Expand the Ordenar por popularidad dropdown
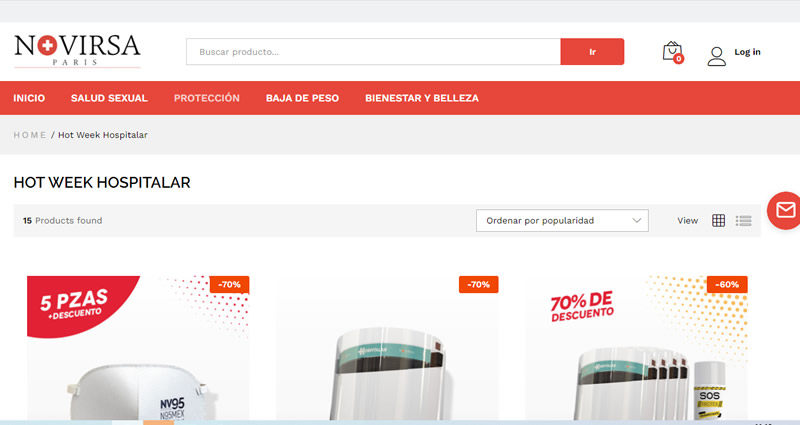This screenshot has width=800, height=425. 562,220
